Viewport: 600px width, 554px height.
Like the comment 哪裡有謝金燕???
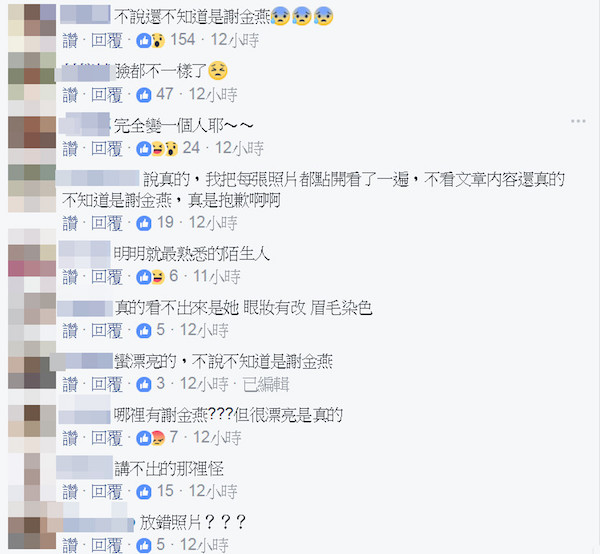coord(70,438)
